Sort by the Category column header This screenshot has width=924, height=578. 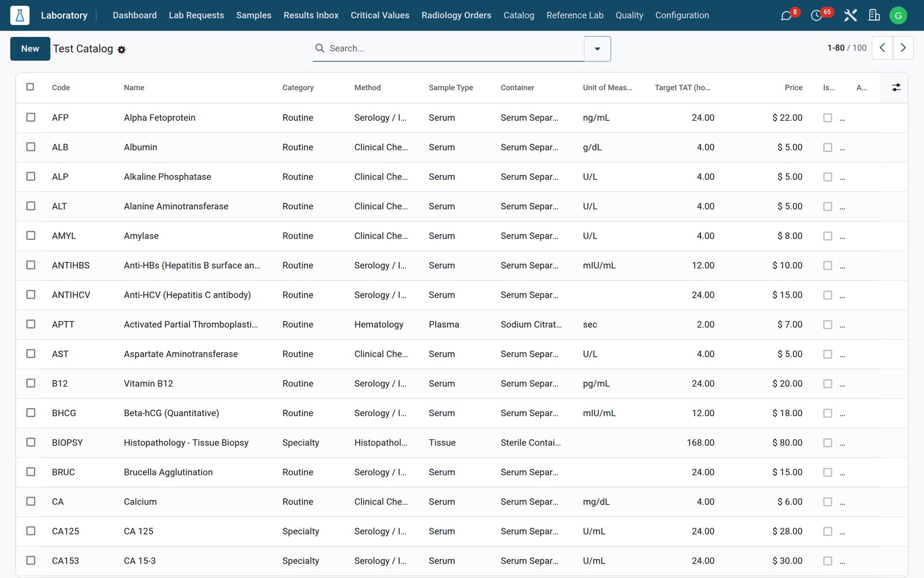tap(298, 87)
